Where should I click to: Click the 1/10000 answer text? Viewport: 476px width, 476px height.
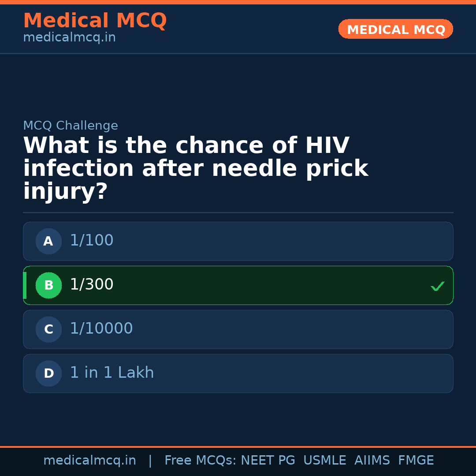pyautogui.click(x=101, y=329)
